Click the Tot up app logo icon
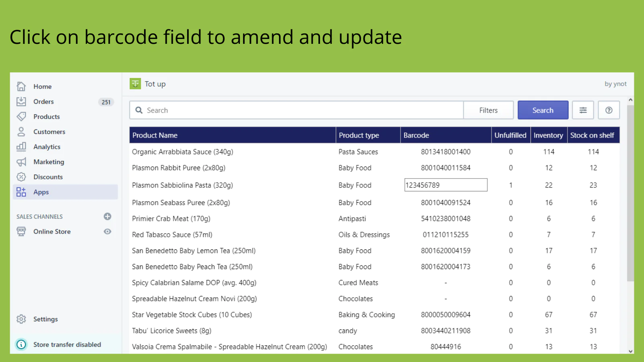This screenshot has height=362, width=644. coord(135,84)
